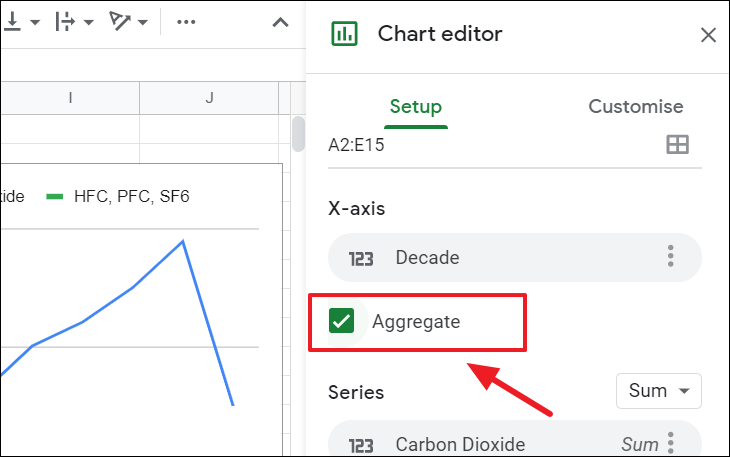The height and width of the screenshot is (457, 730).
Task: Select column I header
Action: [70, 98]
